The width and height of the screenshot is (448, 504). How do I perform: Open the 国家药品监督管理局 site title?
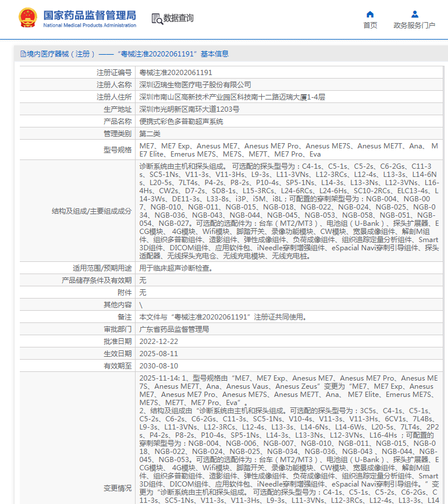coord(90,15)
